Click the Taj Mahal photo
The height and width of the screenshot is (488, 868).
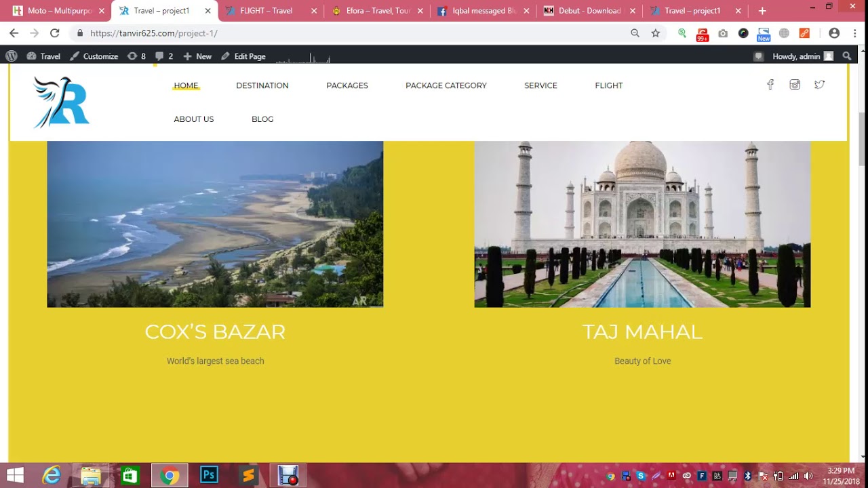[642, 224]
